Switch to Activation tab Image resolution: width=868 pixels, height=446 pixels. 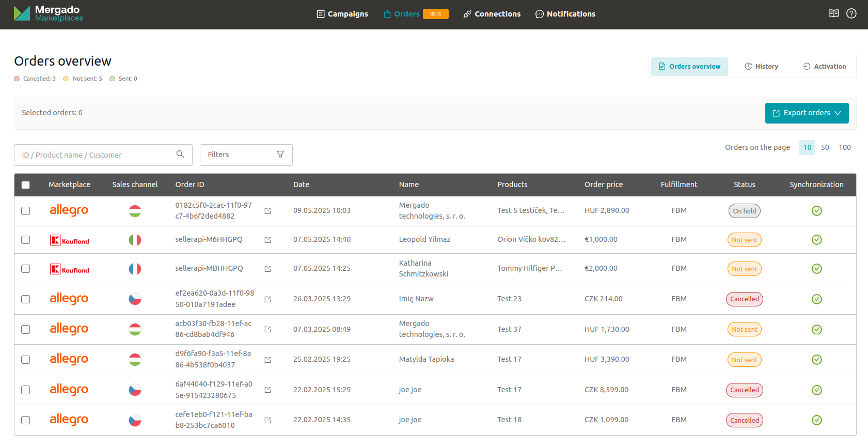tap(824, 67)
